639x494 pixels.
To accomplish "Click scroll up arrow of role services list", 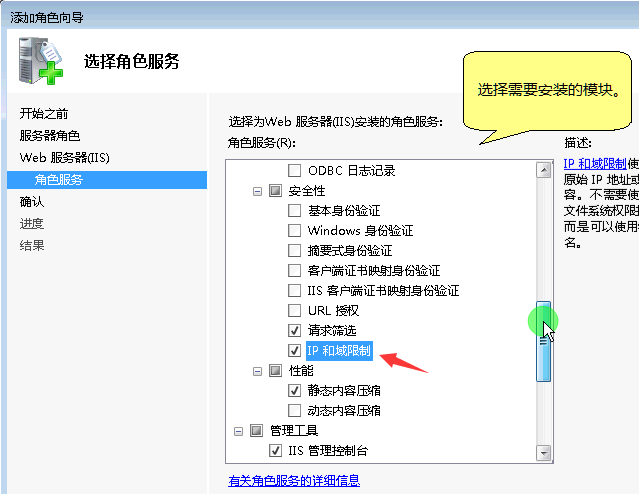I will pos(543,171).
